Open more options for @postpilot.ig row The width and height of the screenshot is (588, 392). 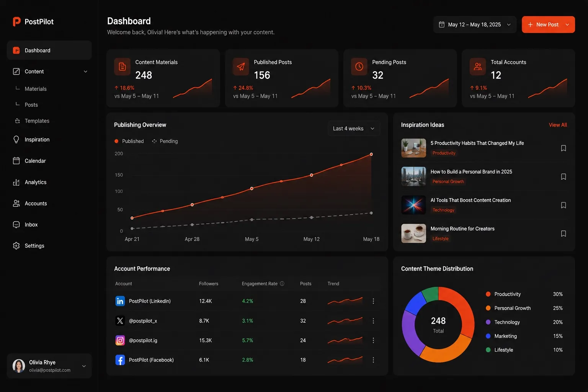(x=373, y=340)
